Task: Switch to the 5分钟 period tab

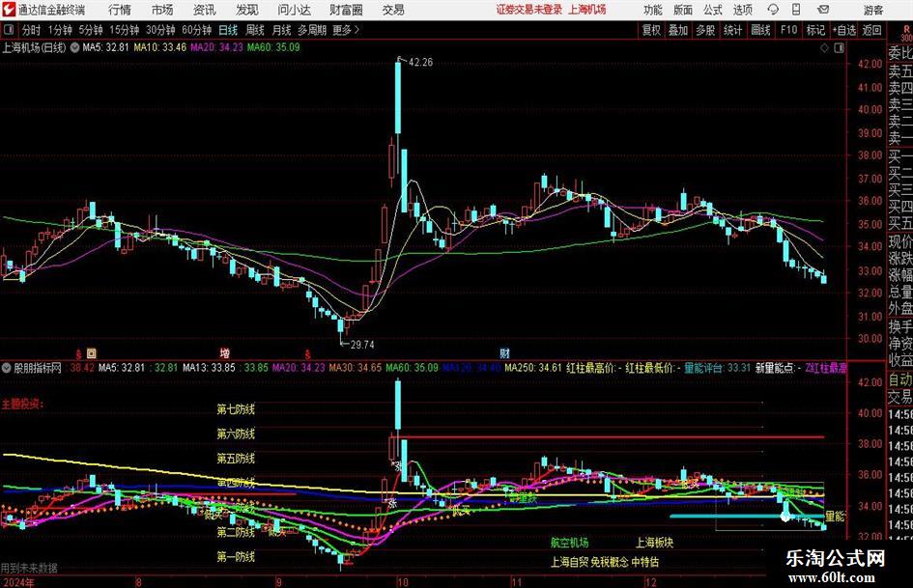Action: pos(90,30)
